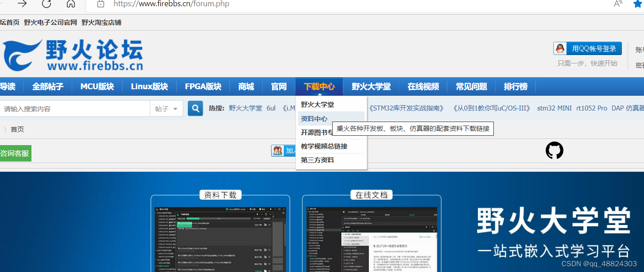Image resolution: width=644 pixels, height=272 pixels.
Task: Reload the page with refresh icon
Action: pos(47,4)
